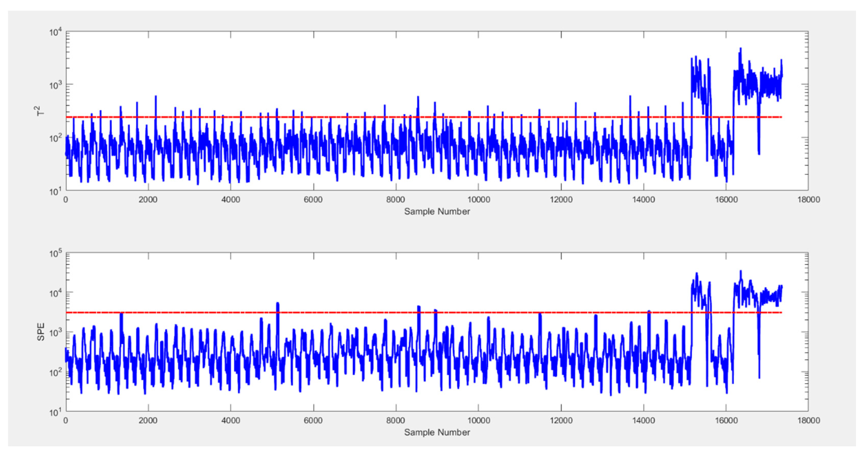Click the lower plot's Sample Number label
This screenshot has height=454, width=868.
[437, 433]
